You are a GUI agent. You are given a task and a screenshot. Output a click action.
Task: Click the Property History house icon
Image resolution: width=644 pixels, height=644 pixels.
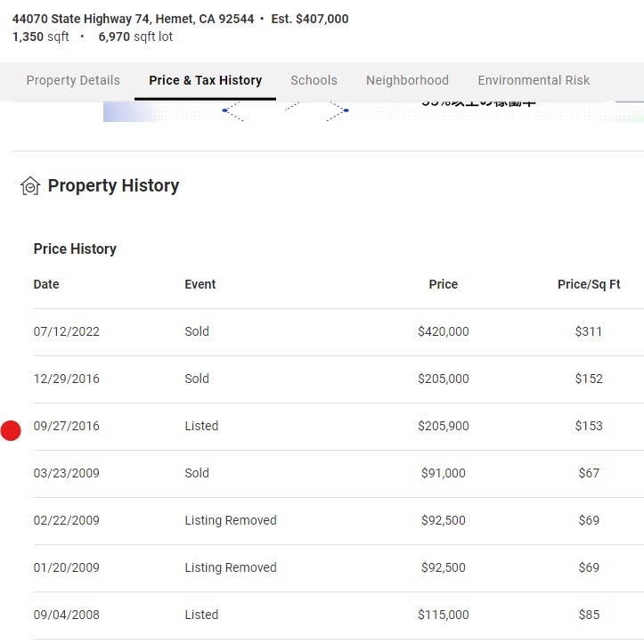click(x=30, y=185)
